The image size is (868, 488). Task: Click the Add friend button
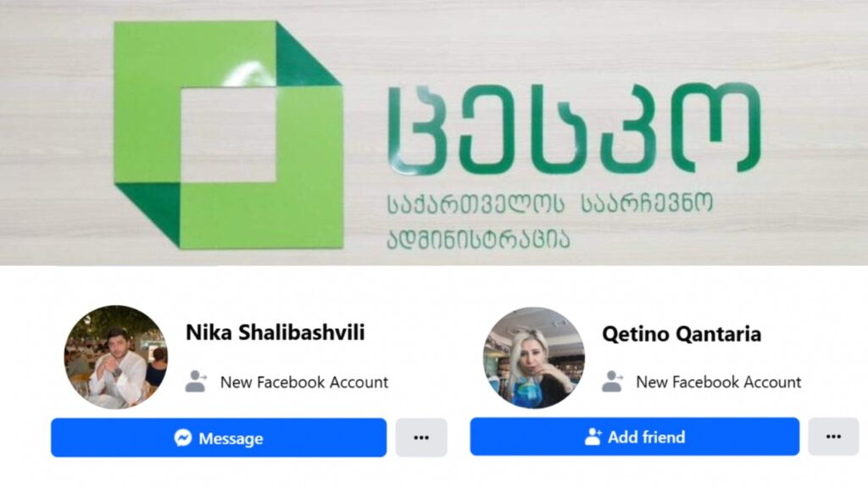pos(634,436)
